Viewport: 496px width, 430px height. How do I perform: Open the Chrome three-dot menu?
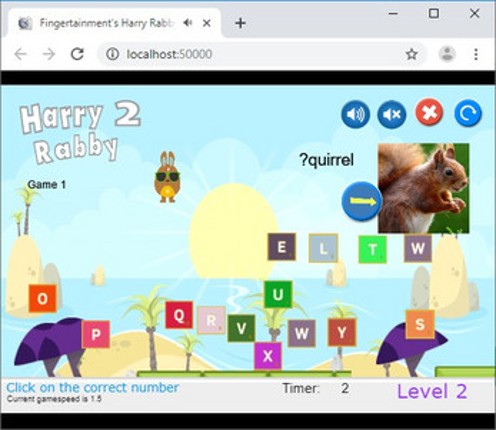coord(476,54)
